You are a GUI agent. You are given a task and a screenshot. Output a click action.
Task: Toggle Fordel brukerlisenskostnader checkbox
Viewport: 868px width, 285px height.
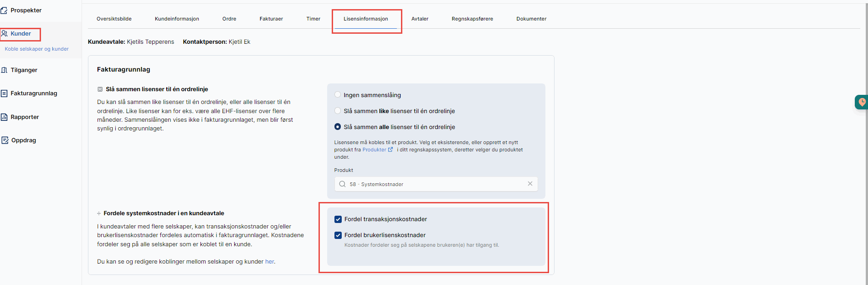338,235
